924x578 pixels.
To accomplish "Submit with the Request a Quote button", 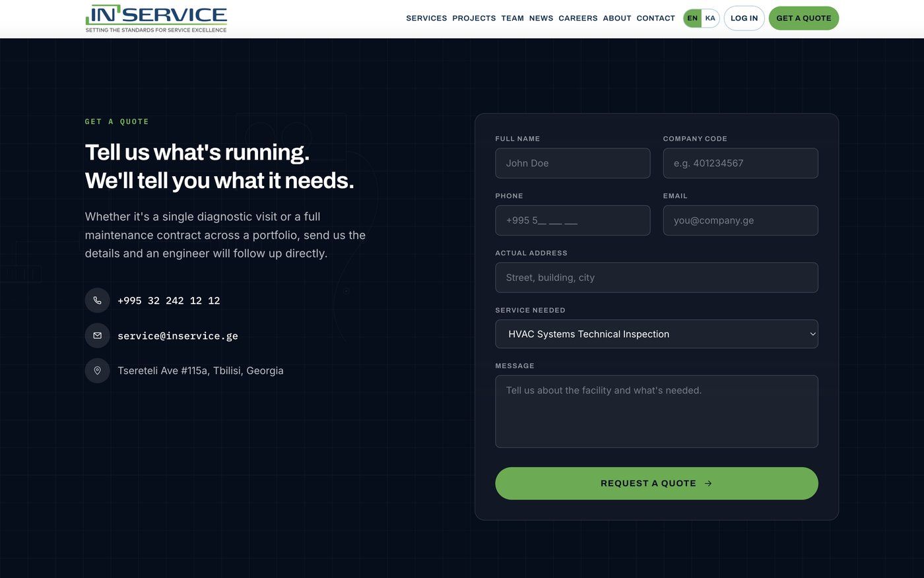I will coord(657,484).
